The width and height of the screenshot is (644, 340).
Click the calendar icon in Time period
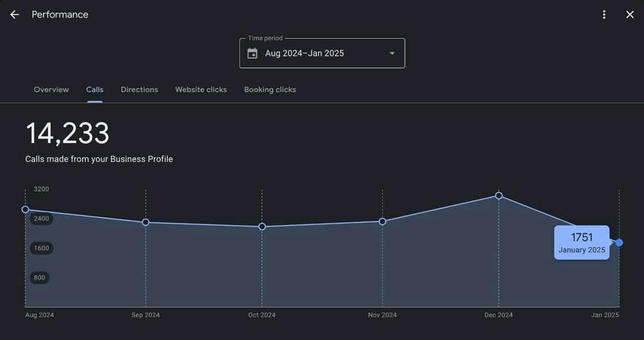tap(252, 54)
